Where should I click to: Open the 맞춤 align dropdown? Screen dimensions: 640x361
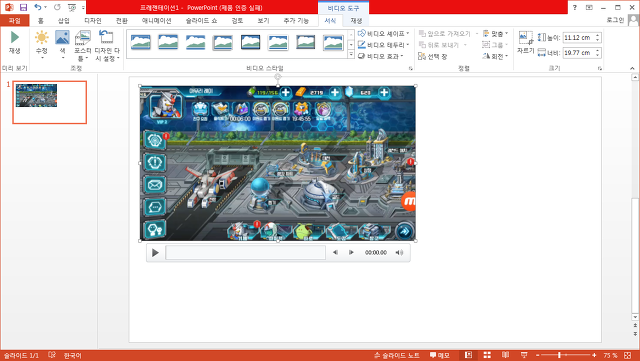click(x=495, y=33)
